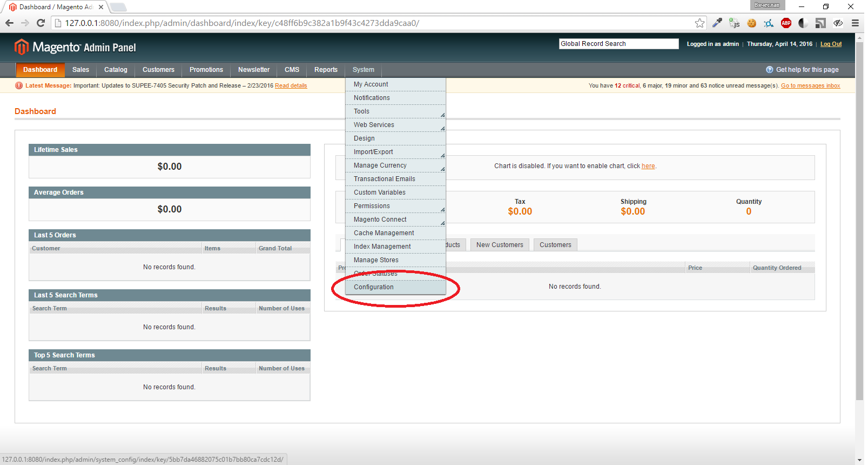Click the browser back arrow
Viewport: 868px width, 465px height.
(9, 23)
